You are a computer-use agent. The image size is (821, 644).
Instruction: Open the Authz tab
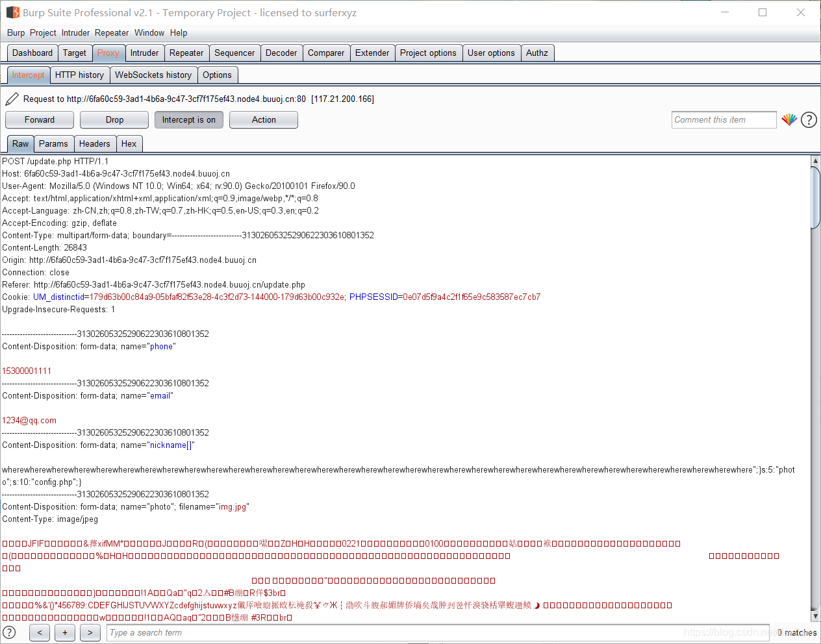pyautogui.click(x=537, y=53)
